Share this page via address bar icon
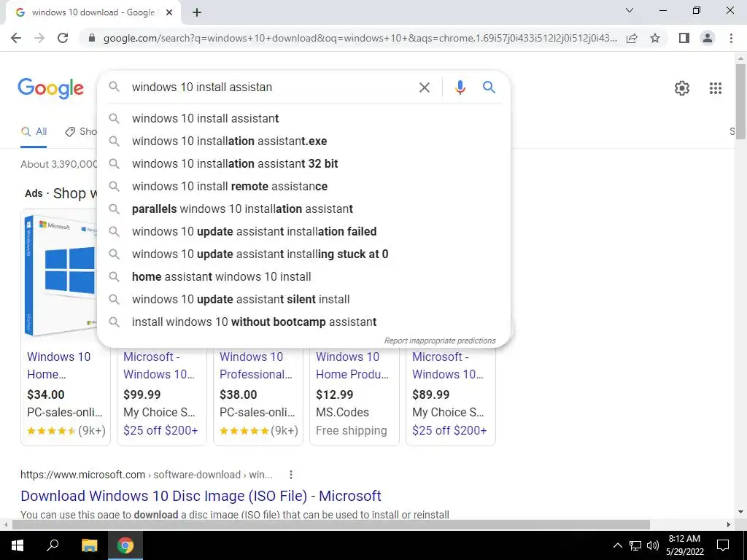Viewport: 747px width, 560px height. (x=632, y=38)
